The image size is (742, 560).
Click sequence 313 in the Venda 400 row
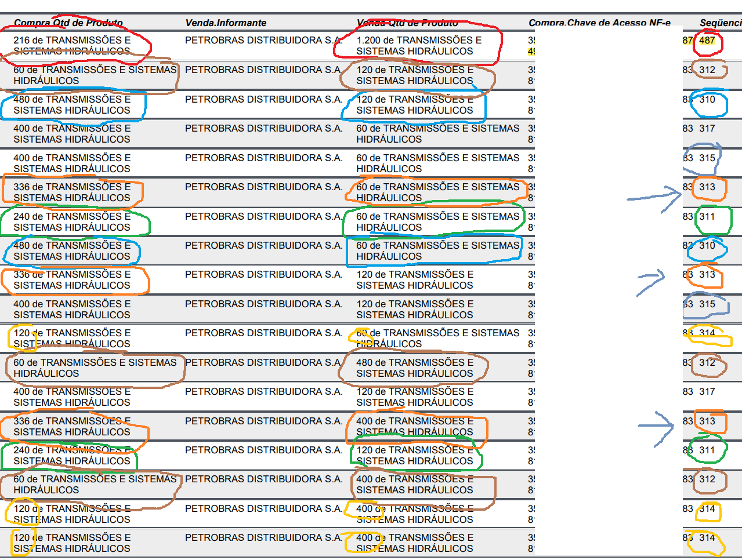click(x=707, y=421)
